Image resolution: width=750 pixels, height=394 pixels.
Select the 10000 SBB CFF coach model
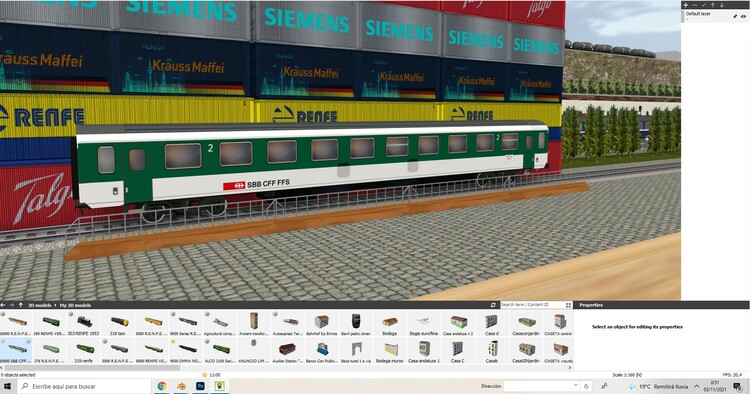click(16, 351)
